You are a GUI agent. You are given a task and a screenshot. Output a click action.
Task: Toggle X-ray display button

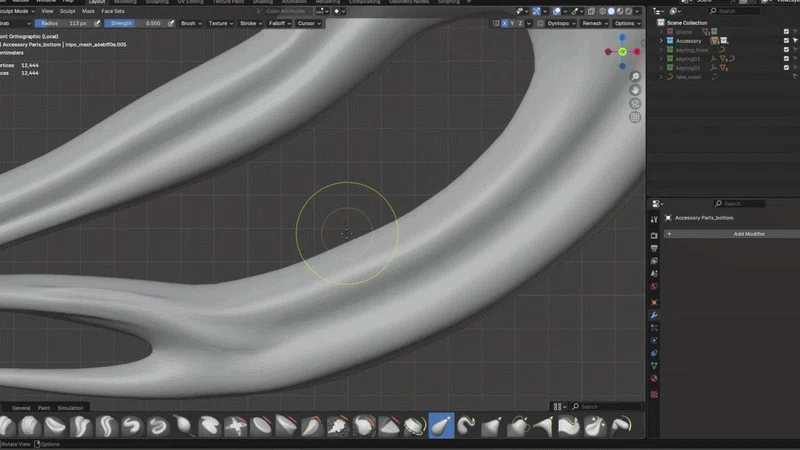point(591,11)
